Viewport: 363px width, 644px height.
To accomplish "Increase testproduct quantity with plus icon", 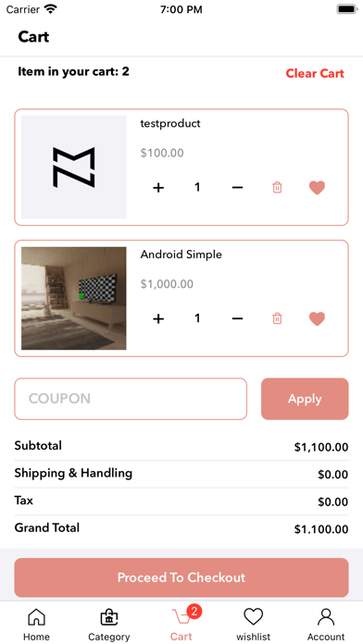I will click(158, 188).
